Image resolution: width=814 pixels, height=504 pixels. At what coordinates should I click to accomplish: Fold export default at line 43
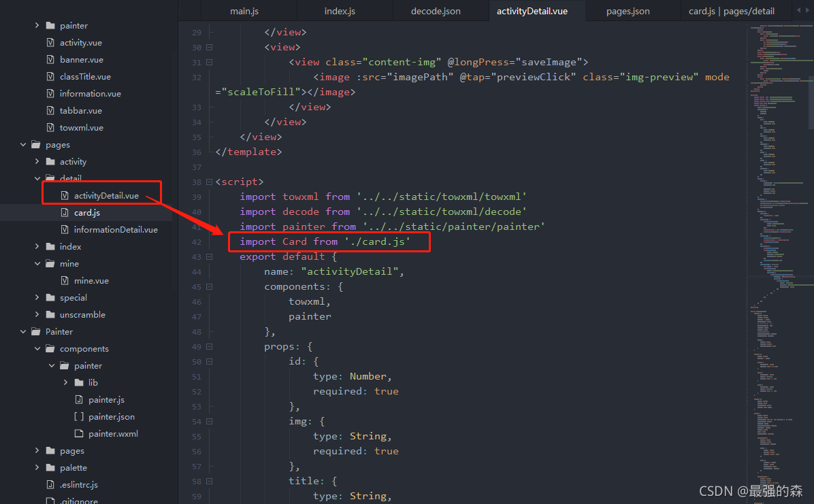click(x=209, y=257)
